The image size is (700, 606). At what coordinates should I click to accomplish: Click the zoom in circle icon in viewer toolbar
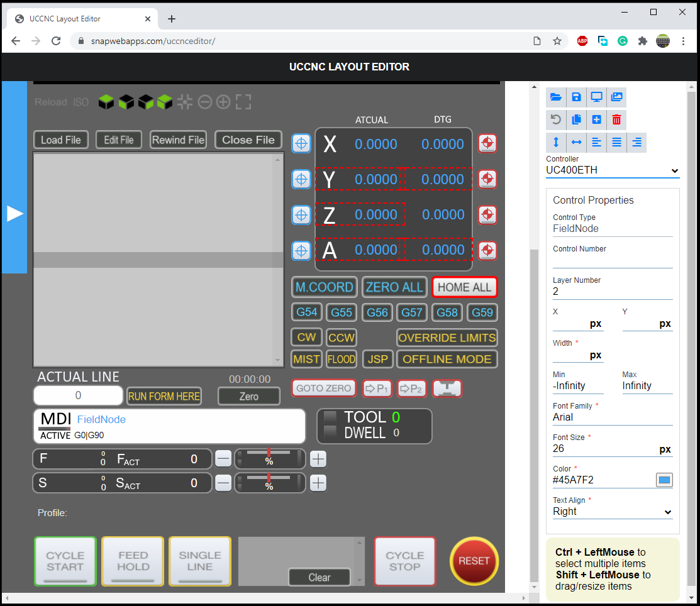tap(223, 102)
